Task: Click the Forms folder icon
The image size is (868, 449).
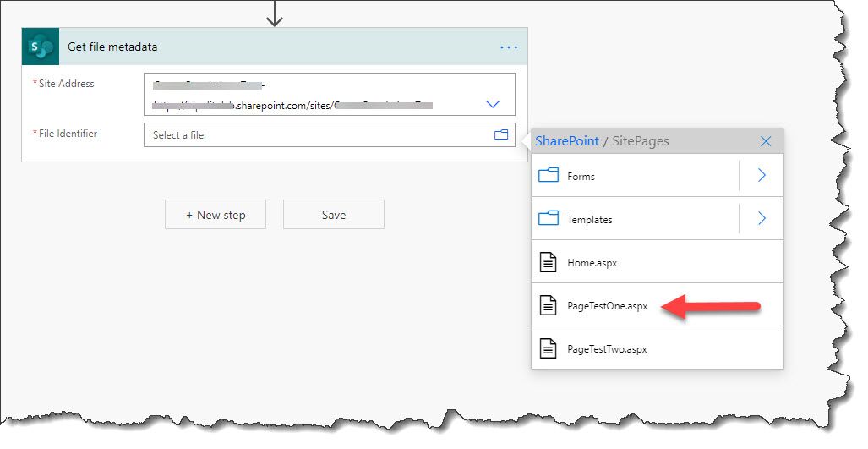Action: [549, 176]
